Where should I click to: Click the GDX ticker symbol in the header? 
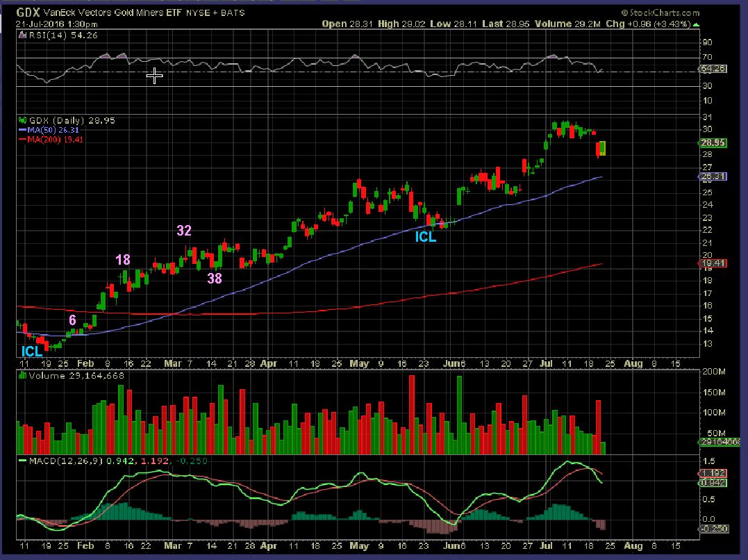tap(28, 12)
